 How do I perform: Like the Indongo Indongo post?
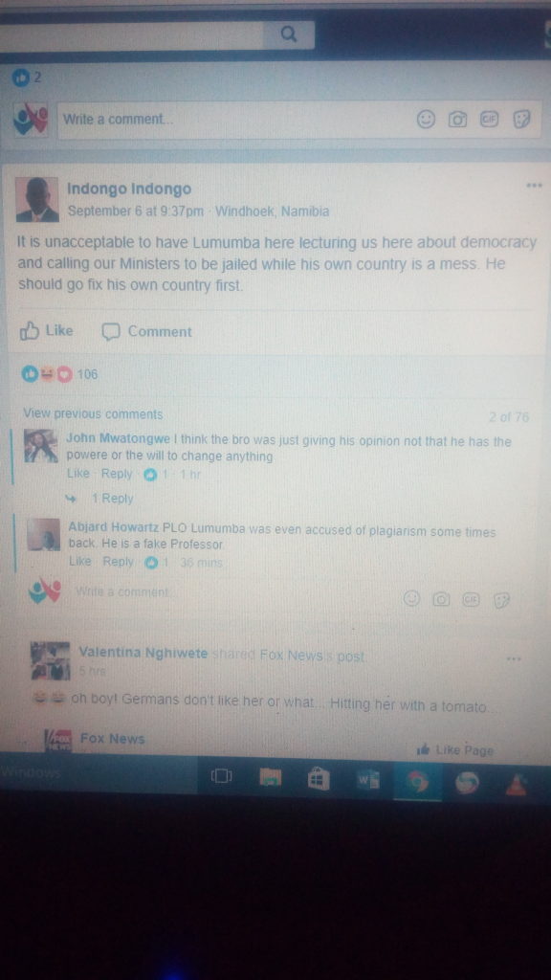(46, 330)
